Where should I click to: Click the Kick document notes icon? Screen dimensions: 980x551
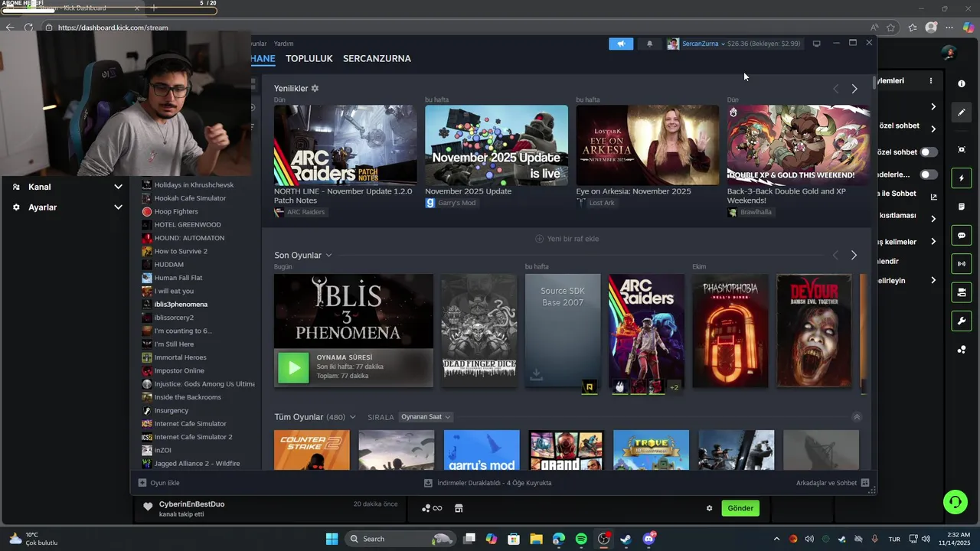[x=962, y=207]
